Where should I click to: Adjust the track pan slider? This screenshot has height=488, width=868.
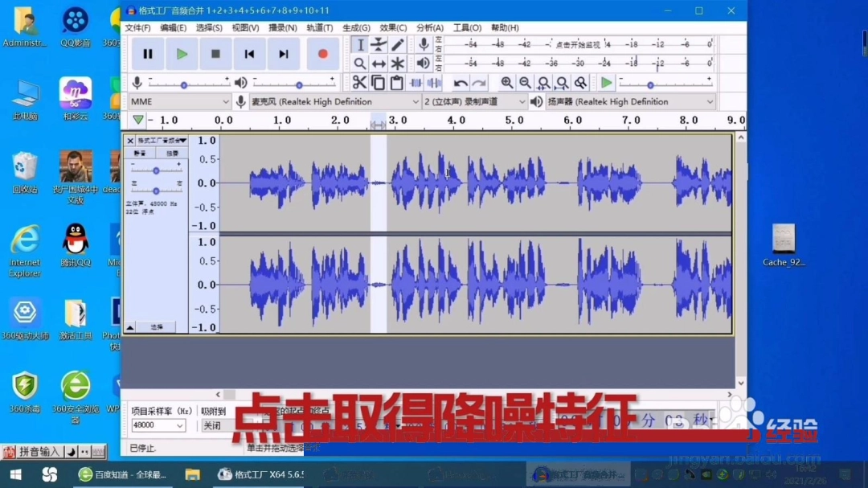pyautogui.click(x=156, y=191)
